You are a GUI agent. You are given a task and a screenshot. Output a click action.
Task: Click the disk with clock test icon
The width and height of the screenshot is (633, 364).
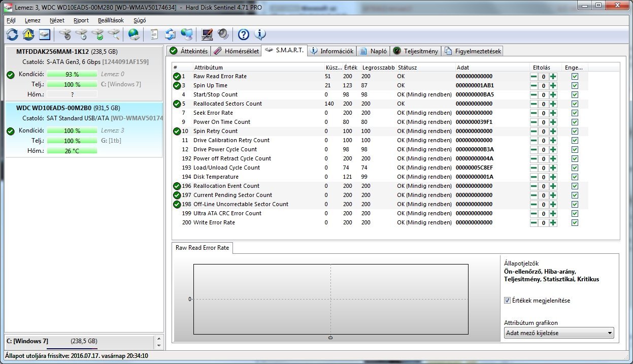(x=81, y=35)
